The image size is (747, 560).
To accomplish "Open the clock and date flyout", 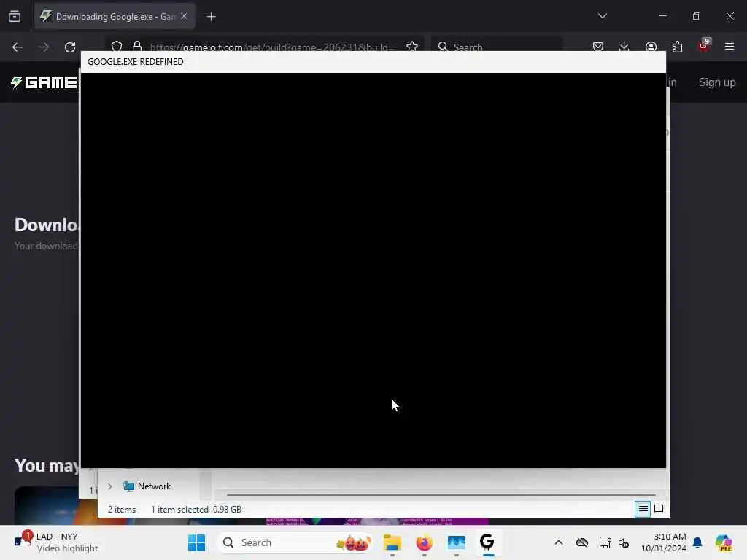I will coord(664,542).
